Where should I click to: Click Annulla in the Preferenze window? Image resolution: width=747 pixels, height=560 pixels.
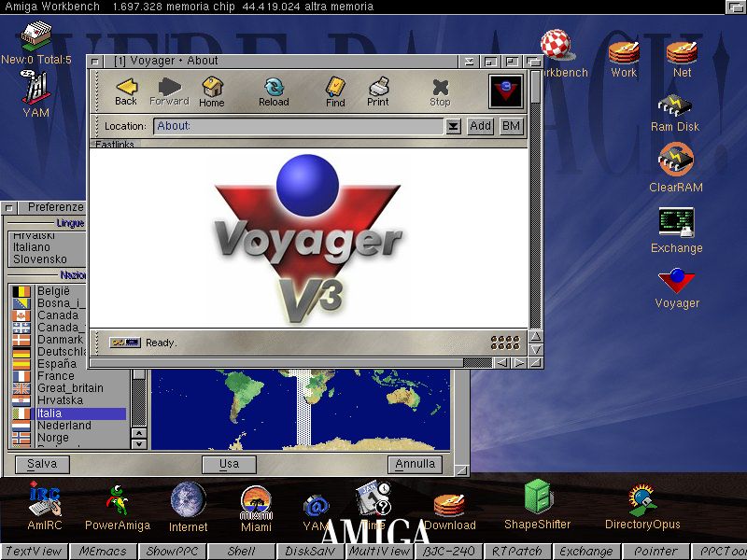tap(415, 464)
